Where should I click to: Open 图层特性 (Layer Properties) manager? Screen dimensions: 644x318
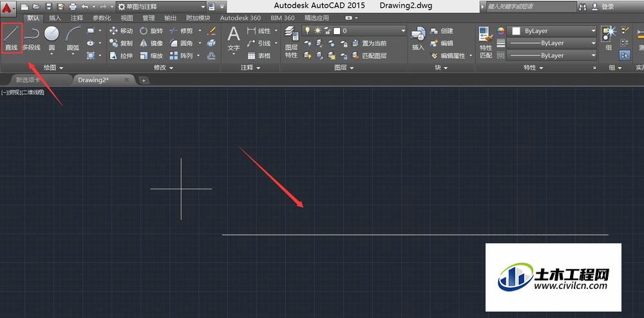[291, 41]
